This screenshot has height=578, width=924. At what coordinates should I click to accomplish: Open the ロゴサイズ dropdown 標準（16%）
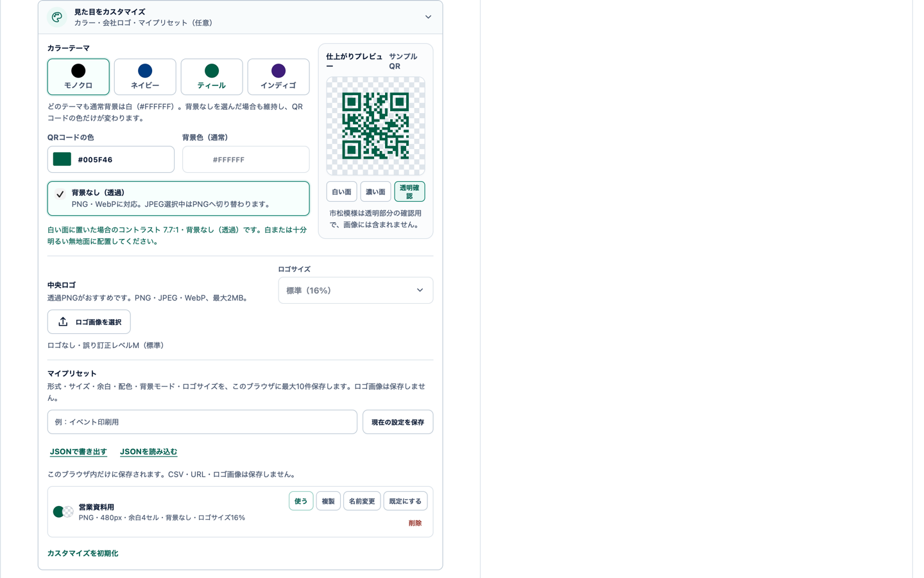355,290
